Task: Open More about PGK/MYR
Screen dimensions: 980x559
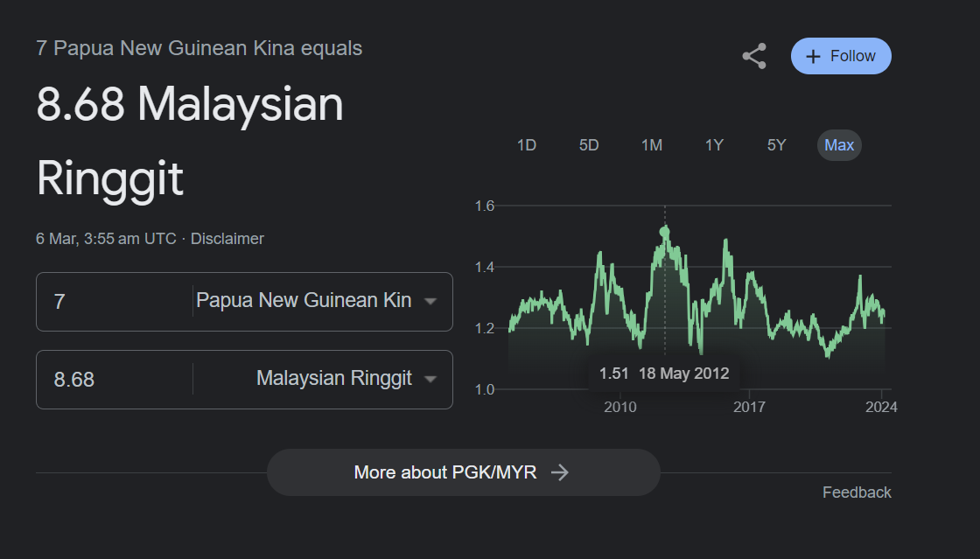Action: pyautogui.click(x=463, y=472)
